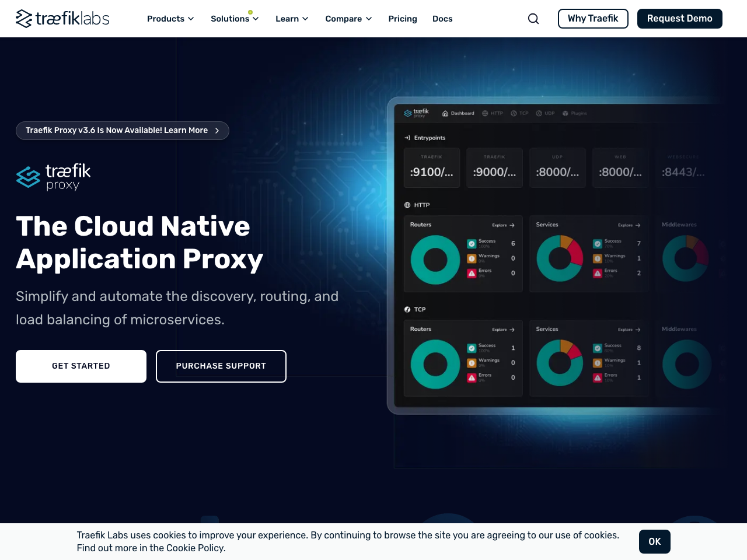
Task: Select the Dashboard home icon in the proxy dashboard
Action: coord(445,113)
